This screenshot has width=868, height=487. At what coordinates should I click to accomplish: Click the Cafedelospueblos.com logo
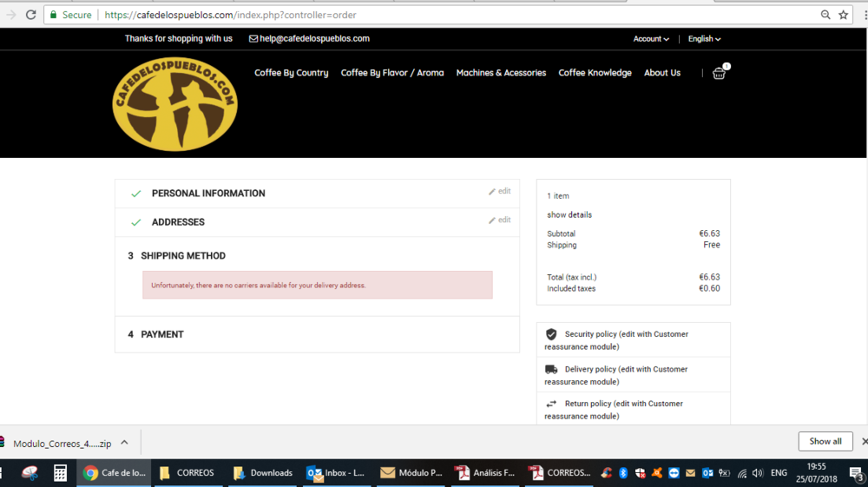[x=175, y=104]
